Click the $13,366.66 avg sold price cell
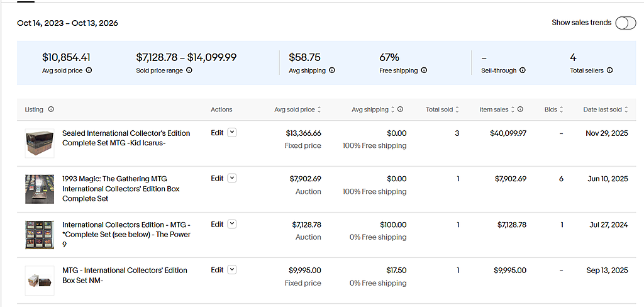The width and height of the screenshot is (644, 307). pos(304,133)
